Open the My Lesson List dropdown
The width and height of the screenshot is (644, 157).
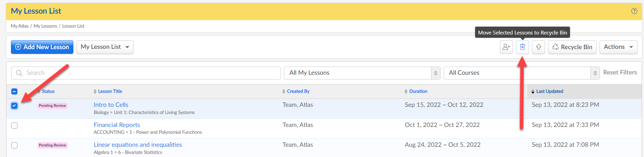(105, 47)
